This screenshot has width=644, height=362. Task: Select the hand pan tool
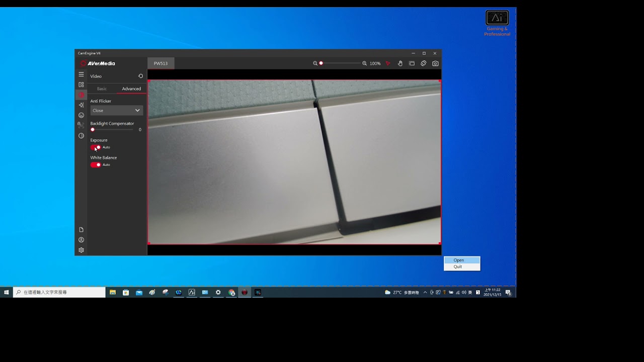[x=400, y=63]
